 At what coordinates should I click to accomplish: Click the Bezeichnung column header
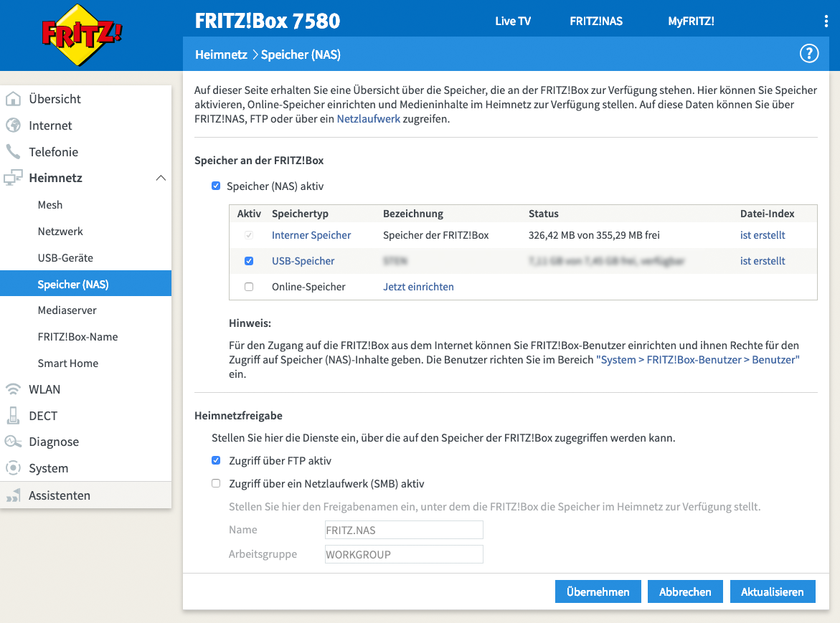413,214
